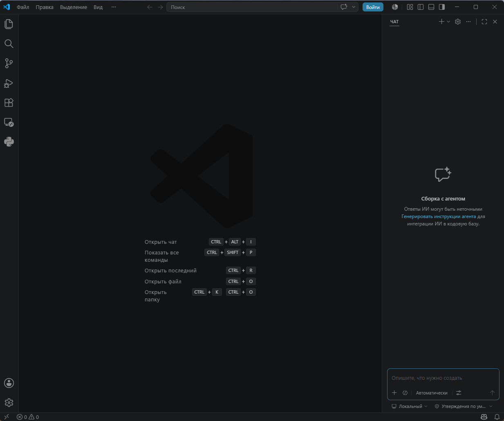Open the configure tools sliders icon
This screenshot has width=504, height=421.
click(459, 393)
